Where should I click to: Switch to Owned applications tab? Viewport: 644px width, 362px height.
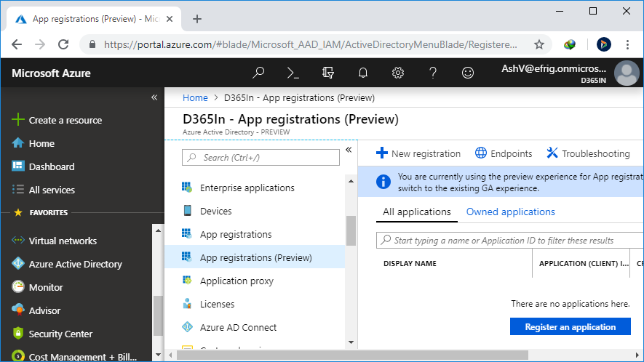point(511,212)
